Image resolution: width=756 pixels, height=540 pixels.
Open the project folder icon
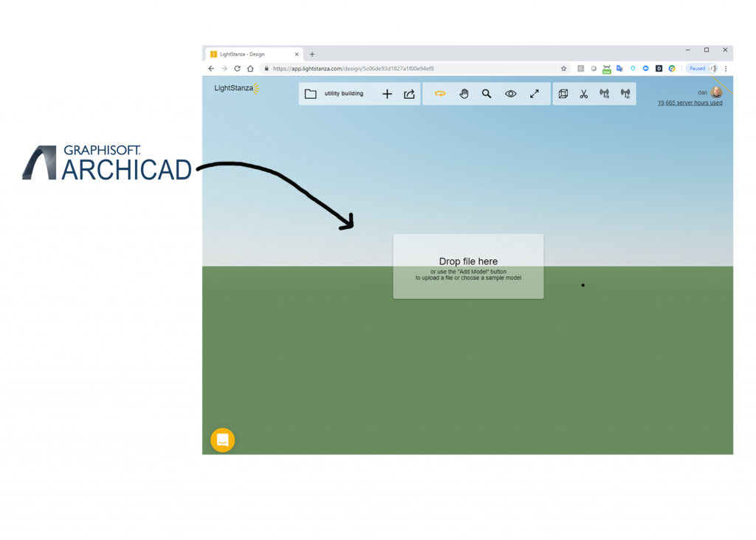pos(310,94)
